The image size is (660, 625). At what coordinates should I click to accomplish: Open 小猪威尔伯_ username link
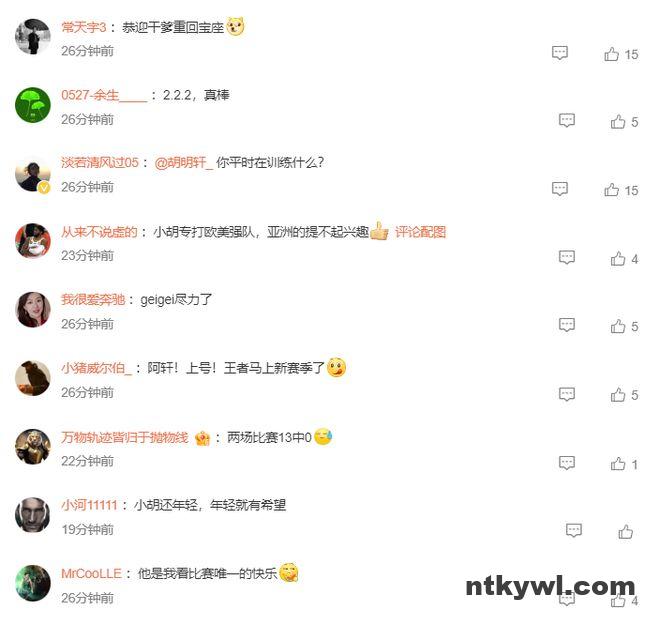tap(96, 368)
